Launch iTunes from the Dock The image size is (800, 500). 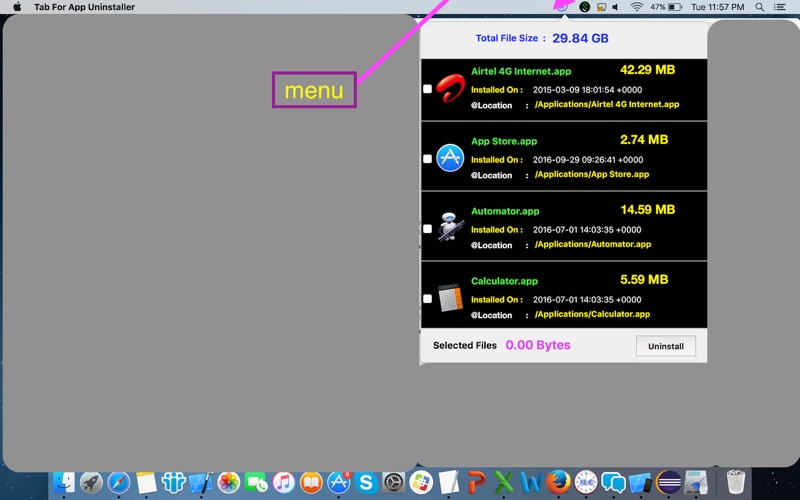[x=284, y=482]
